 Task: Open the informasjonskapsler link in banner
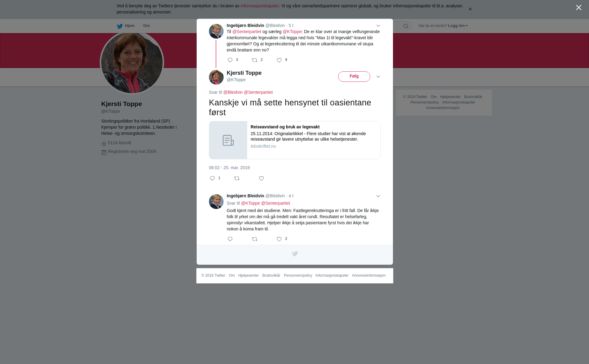(x=260, y=6)
